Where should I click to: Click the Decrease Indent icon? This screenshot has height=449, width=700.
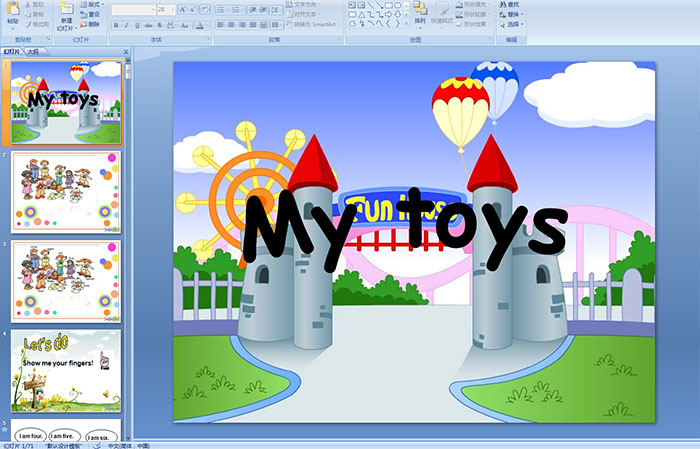click(253, 10)
